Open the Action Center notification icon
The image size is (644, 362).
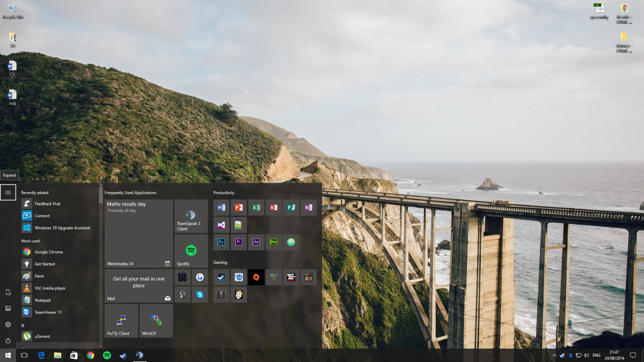[633, 355]
